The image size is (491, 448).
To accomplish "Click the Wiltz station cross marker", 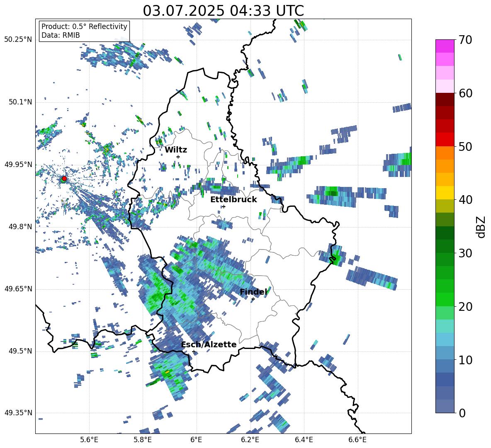I will [178, 157].
